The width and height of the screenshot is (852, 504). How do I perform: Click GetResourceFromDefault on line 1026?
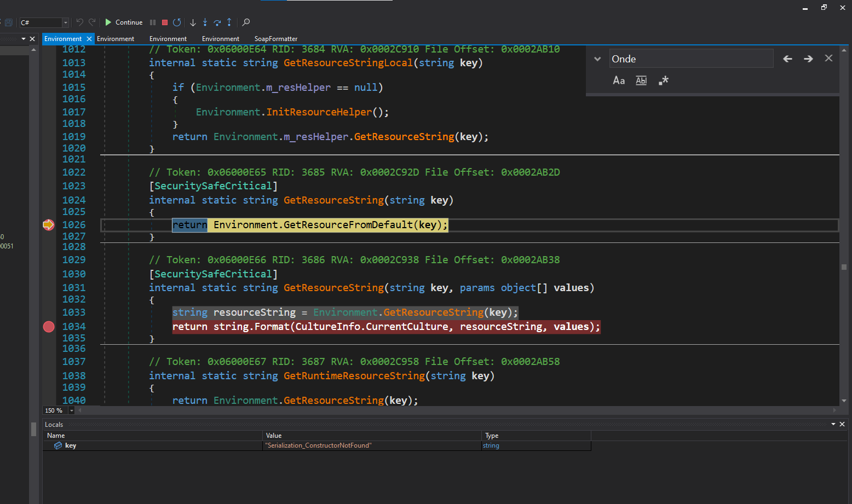tap(348, 225)
